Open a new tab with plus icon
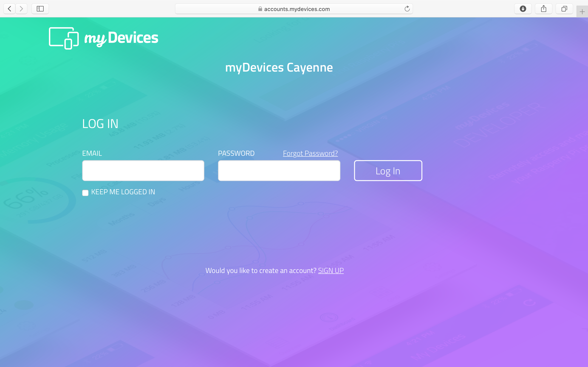This screenshot has width=588, height=367. click(x=582, y=12)
